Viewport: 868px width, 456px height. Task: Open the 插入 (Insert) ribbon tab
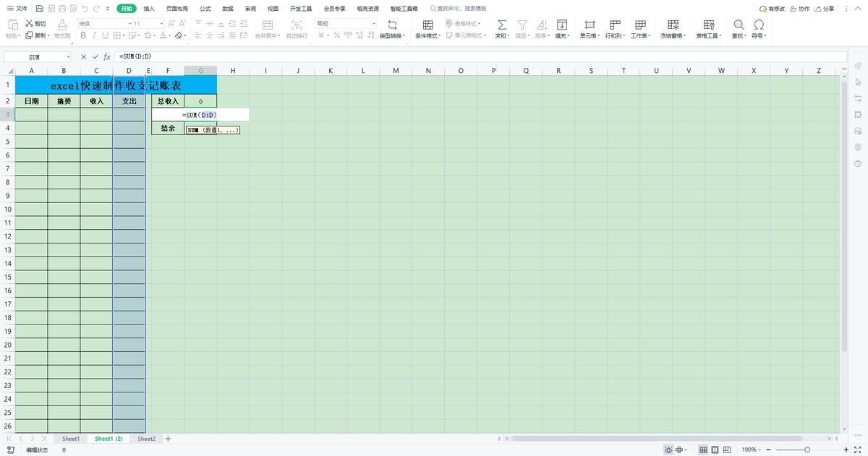point(149,9)
